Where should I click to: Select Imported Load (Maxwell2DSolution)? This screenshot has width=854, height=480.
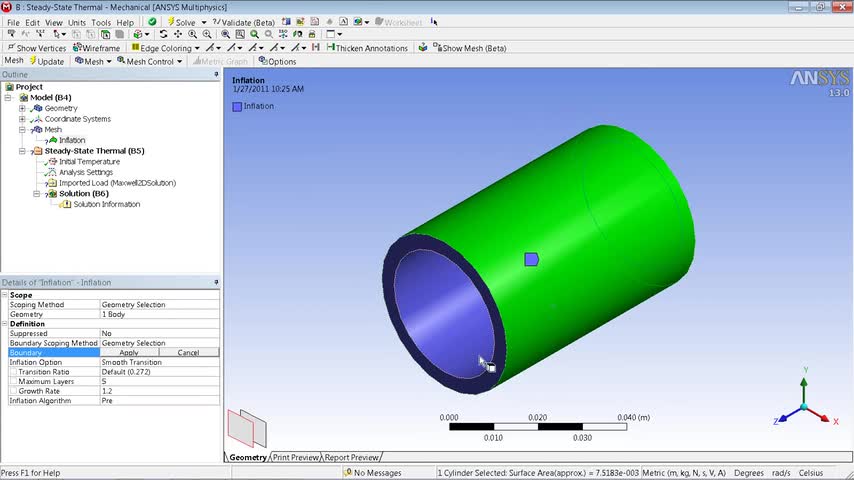[x=117, y=183]
